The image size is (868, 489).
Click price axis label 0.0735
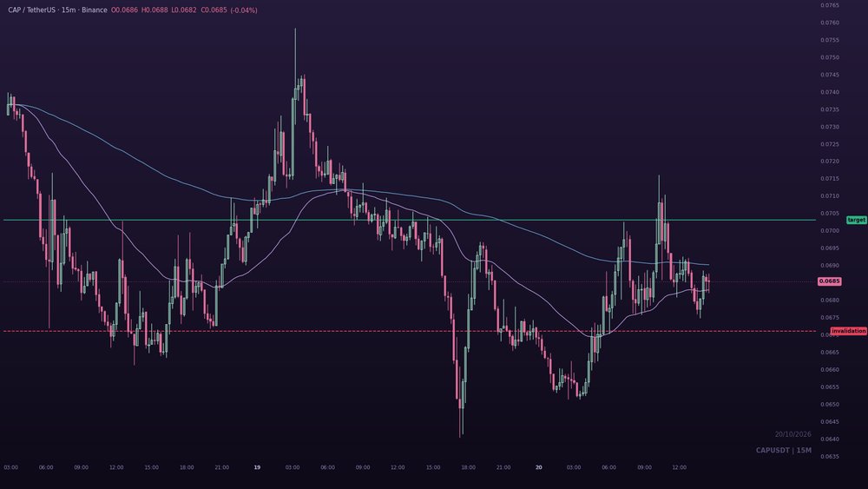click(x=830, y=109)
